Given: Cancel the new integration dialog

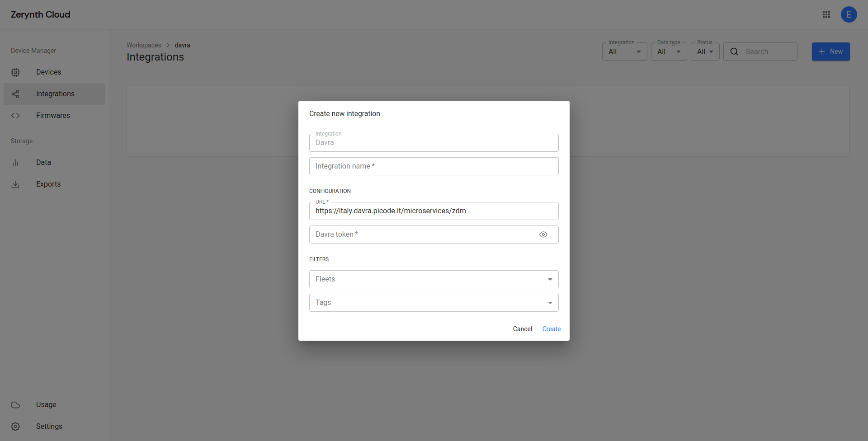Looking at the screenshot, I should click(x=523, y=329).
